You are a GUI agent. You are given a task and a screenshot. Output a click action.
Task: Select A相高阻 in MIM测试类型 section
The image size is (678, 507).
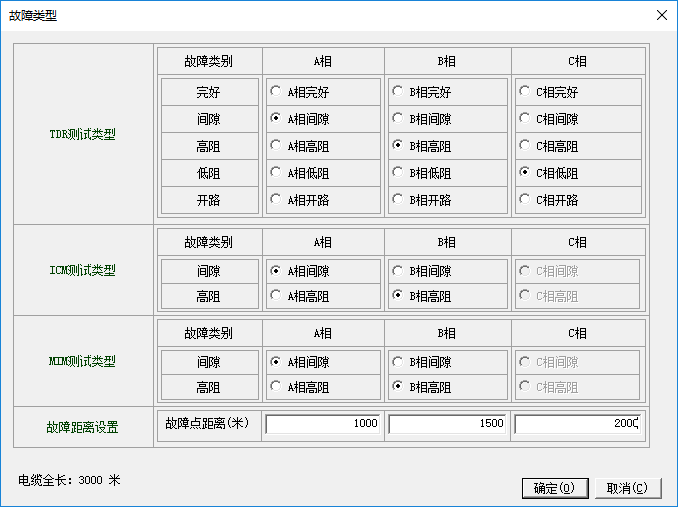[275, 387]
